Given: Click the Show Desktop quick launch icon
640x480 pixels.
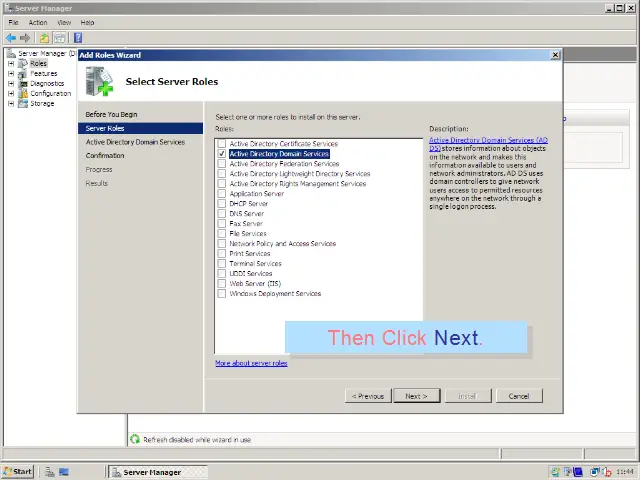Looking at the screenshot, I should [x=64, y=472].
